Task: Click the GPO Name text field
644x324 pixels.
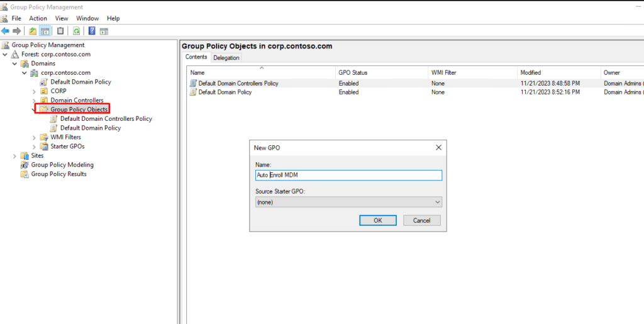Action: (x=348, y=176)
